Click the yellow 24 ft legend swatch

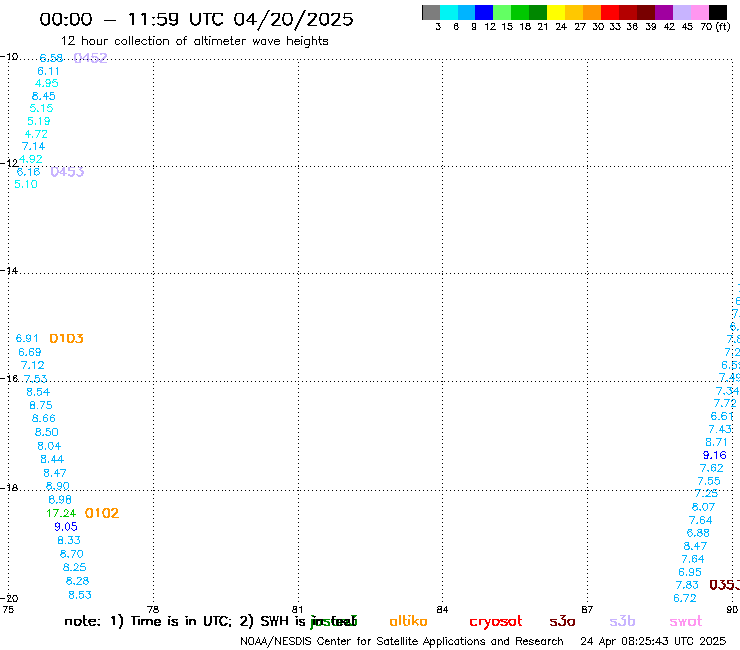[556, 12]
